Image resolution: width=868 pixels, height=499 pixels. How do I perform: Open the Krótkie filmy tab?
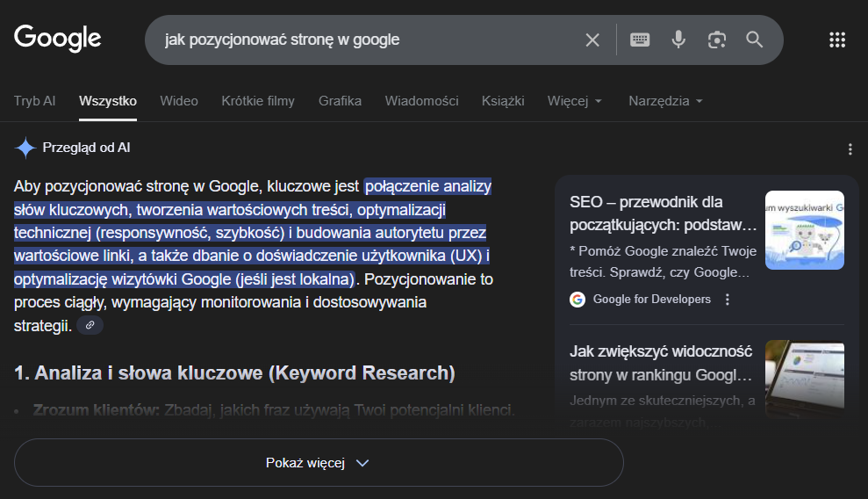pos(258,101)
